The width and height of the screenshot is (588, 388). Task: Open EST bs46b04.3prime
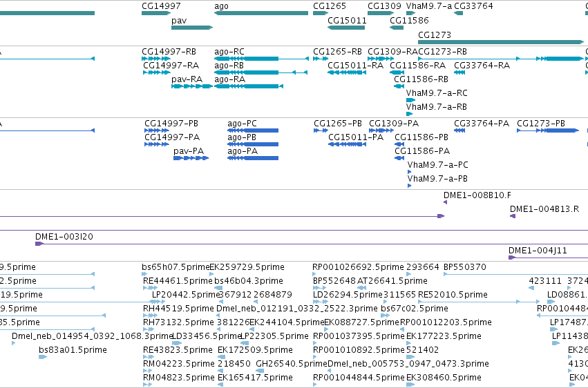pos(249,281)
